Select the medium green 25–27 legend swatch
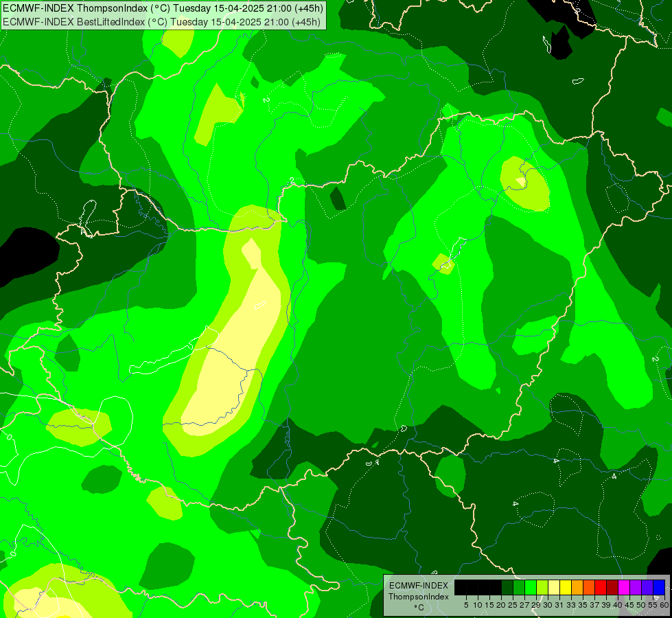Screen dimensions: 672x618 519,587
